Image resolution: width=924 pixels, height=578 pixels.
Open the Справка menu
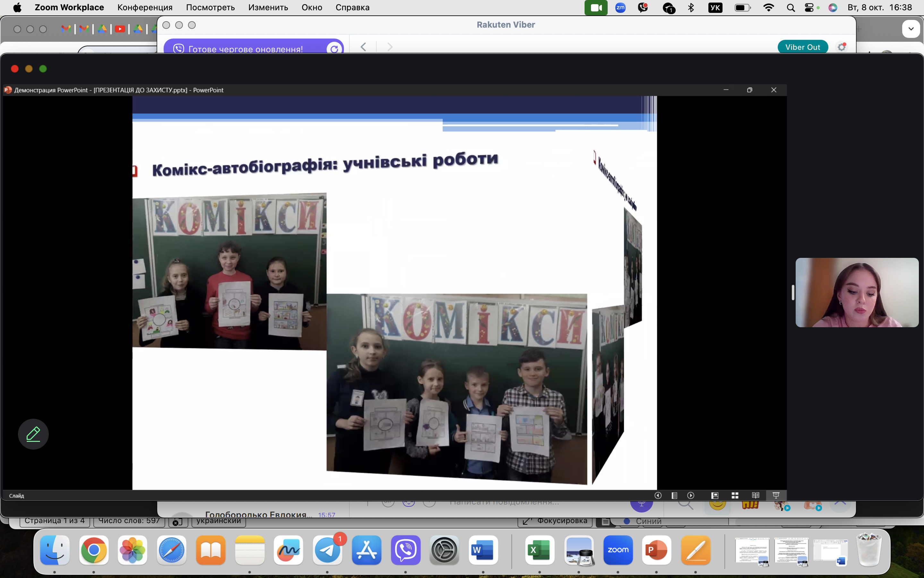[352, 8]
